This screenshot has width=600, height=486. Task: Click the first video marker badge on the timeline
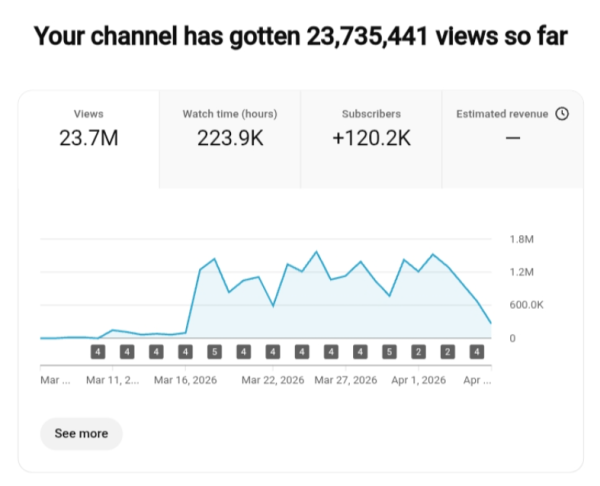pos(98,352)
